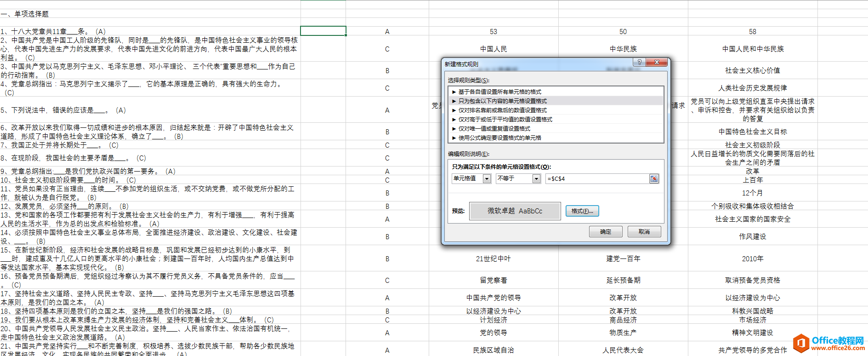Click the range selector icon beside =$C$4
The width and height of the screenshot is (868, 356).
tap(654, 178)
